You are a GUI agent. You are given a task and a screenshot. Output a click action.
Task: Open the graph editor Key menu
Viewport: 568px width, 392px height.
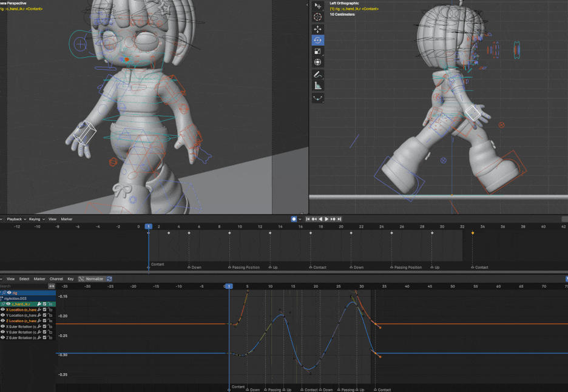(x=70, y=279)
